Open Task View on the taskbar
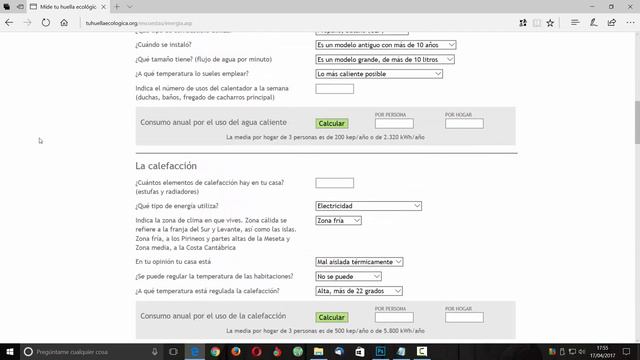 pos(173,352)
